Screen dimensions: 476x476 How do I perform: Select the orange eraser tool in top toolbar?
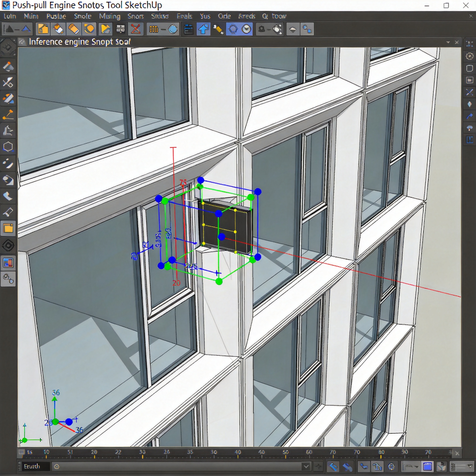(73, 29)
